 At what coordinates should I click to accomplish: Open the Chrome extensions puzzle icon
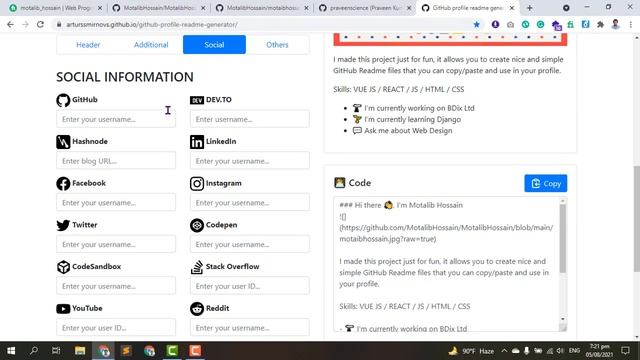pos(600,24)
